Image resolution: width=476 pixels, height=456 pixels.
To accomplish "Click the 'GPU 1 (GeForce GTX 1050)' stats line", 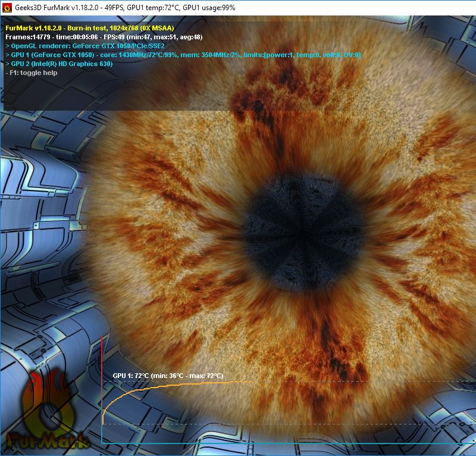I will click(x=183, y=55).
